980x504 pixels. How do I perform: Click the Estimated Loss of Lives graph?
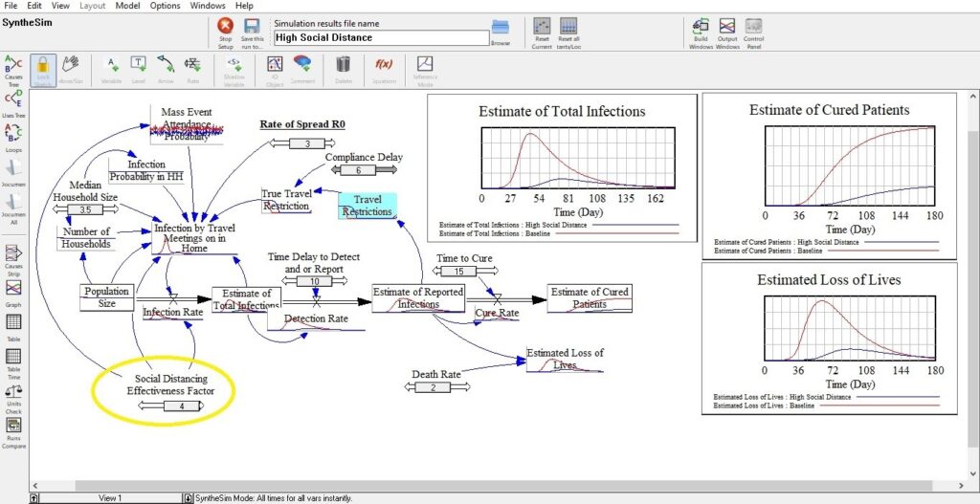pos(830,339)
